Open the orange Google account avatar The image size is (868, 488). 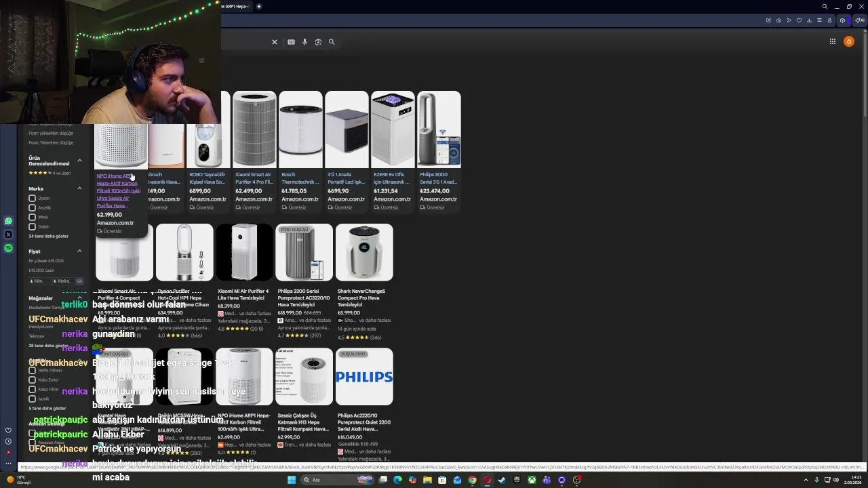848,41
